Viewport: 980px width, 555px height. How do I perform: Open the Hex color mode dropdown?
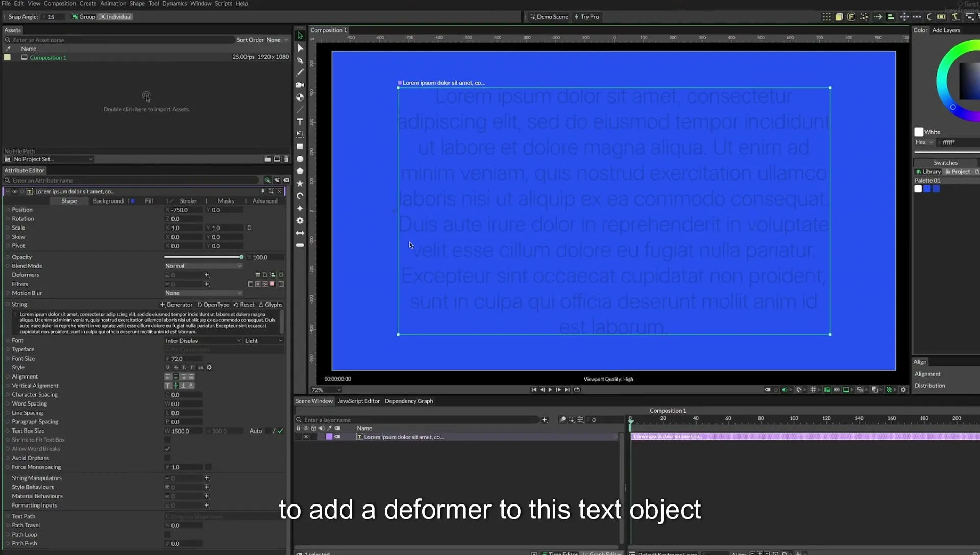coord(924,142)
